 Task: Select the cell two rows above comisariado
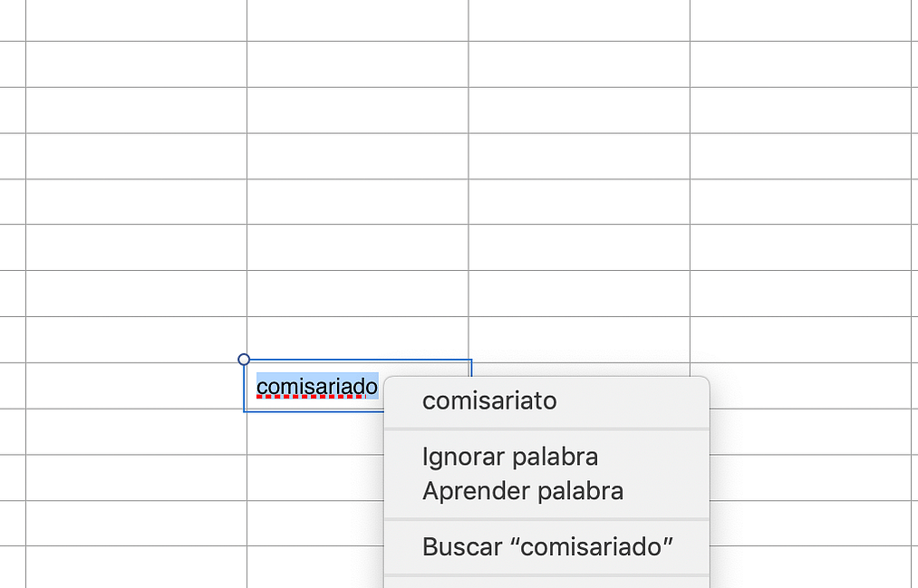[x=357, y=294]
